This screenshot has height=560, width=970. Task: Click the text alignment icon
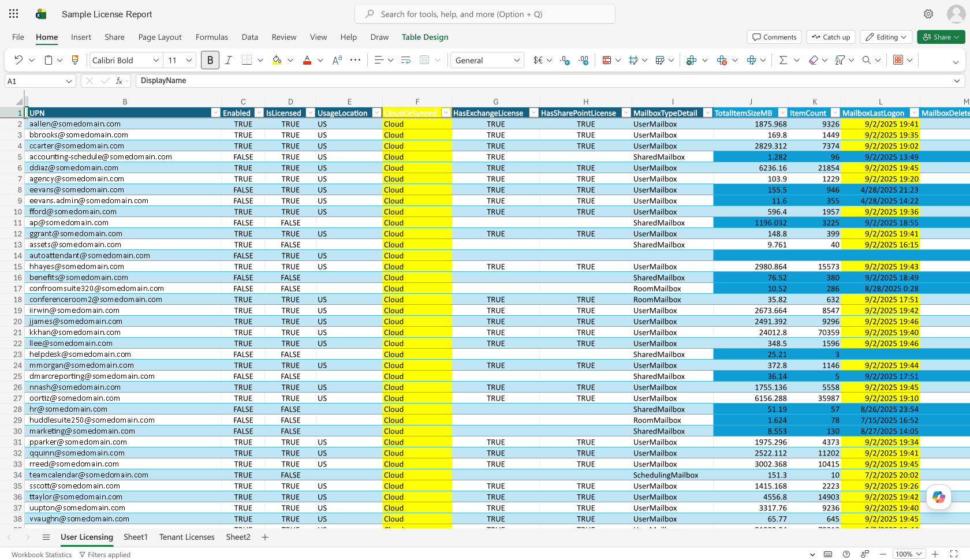pos(379,60)
